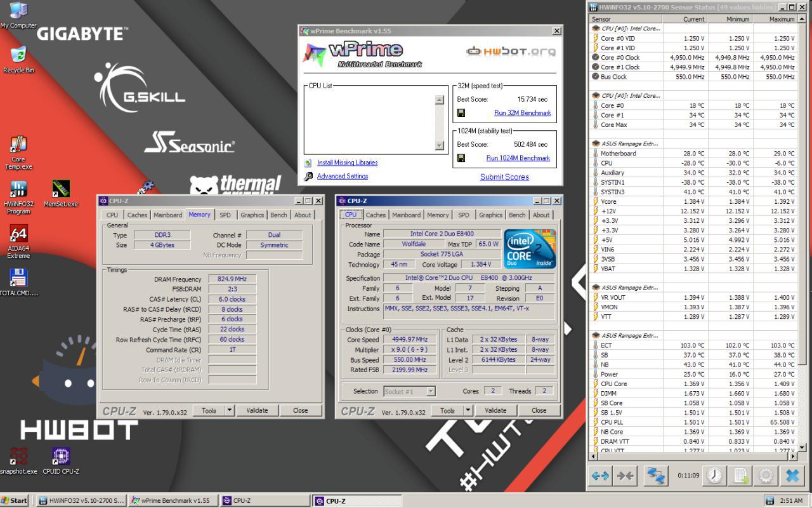The width and height of the screenshot is (812, 508).
Task: Open HWiNFO32 Program desktop icon
Action: pyautogui.click(x=18, y=197)
